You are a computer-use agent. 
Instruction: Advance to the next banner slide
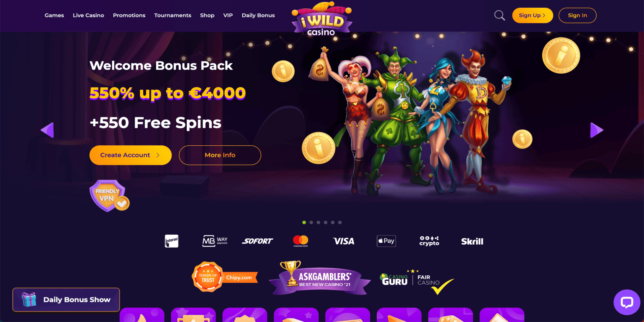pos(597,130)
